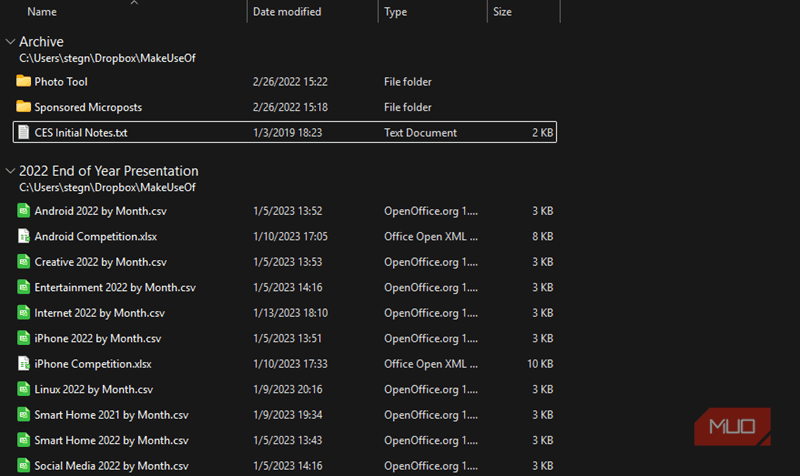Sort by the Date modified column header
Screen dimensions: 800x476
coord(287,12)
